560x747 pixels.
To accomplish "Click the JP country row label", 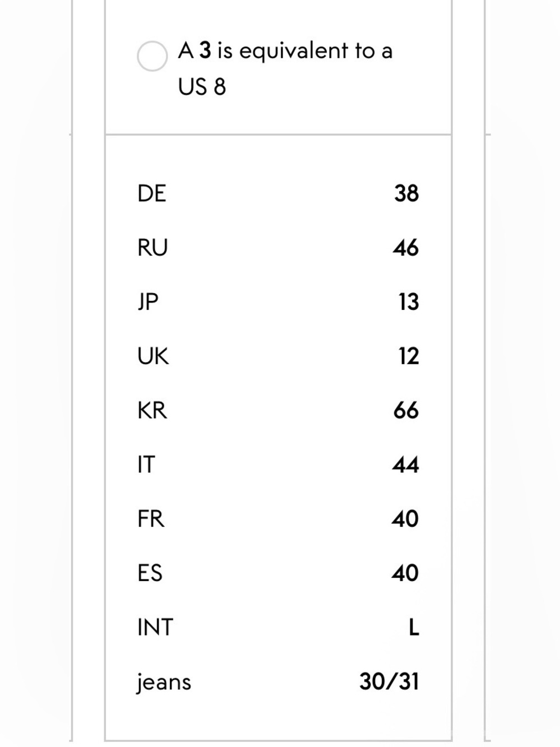I will 148,302.
